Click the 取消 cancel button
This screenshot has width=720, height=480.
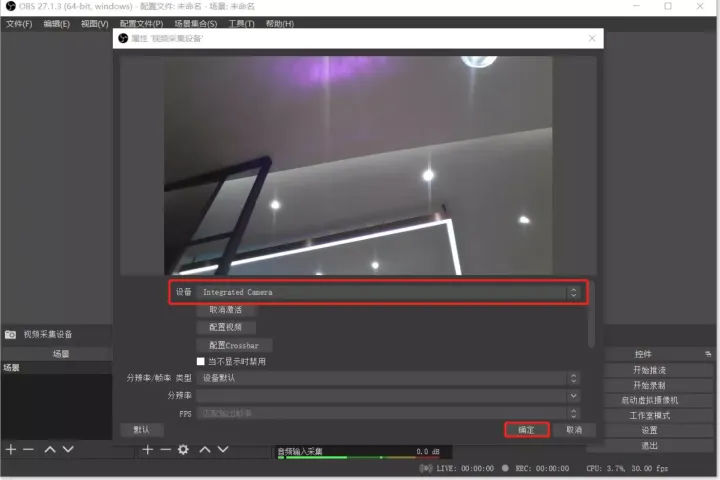pyautogui.click(x=574, y=430)
